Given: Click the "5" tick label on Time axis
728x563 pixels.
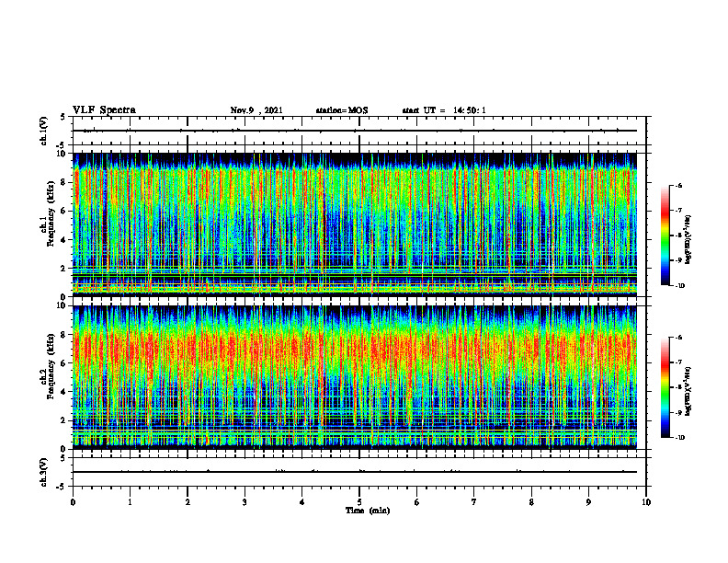Looking at the screenshot, I should coord(359,502).
